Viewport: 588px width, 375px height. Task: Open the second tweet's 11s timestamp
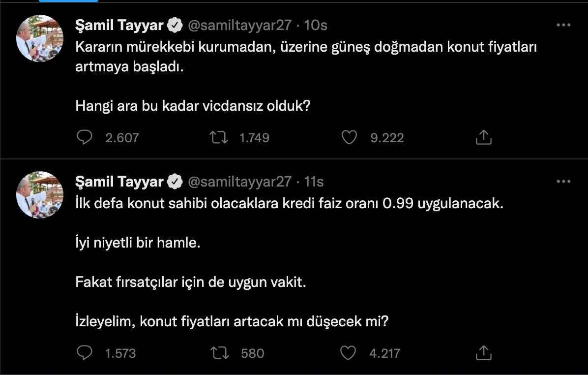click(x=314, y=182)
